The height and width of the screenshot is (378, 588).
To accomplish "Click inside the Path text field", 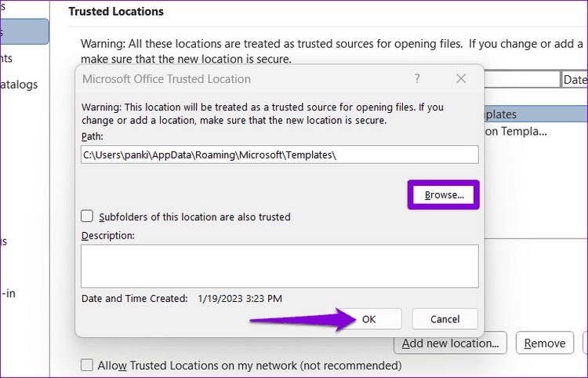I will click(279, 154).
